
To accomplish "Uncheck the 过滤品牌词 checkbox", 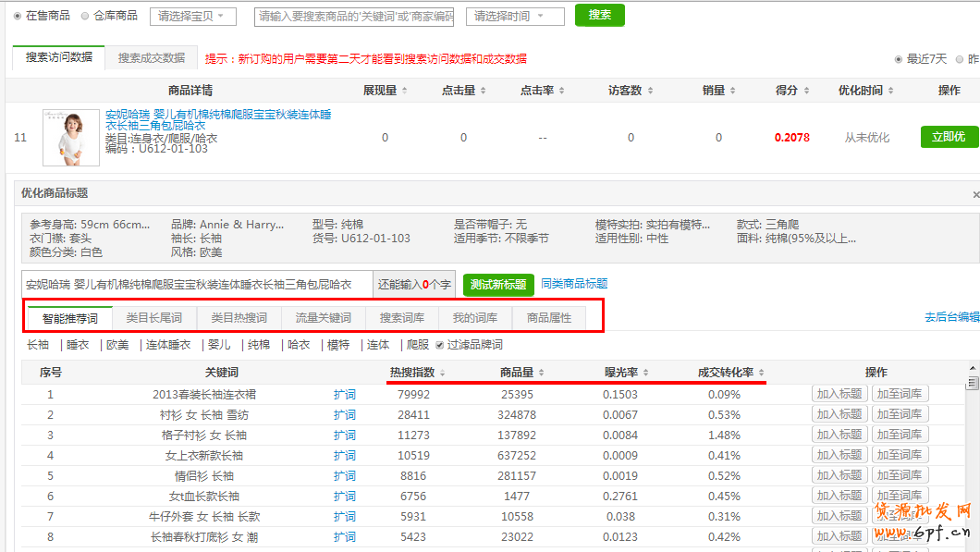I will pyautogui.click(x=440, y=345).
